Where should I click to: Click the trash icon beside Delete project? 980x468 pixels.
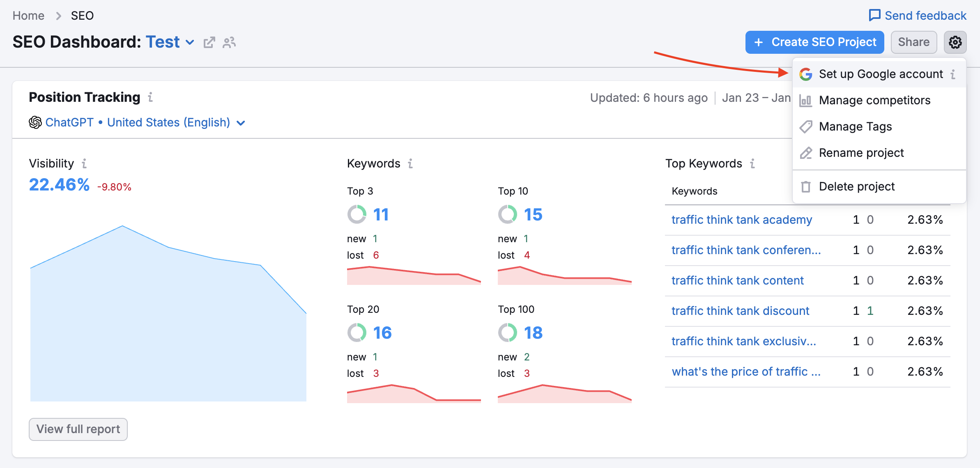point(805,186)
